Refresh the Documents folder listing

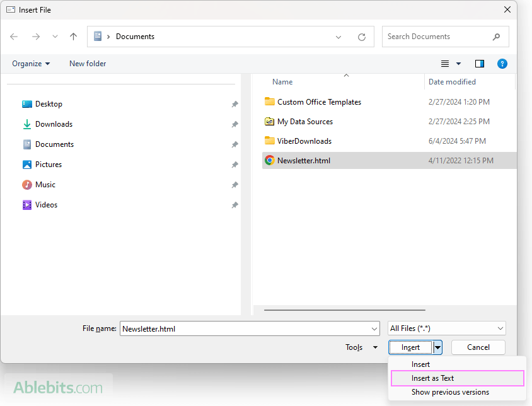point(362,37)
